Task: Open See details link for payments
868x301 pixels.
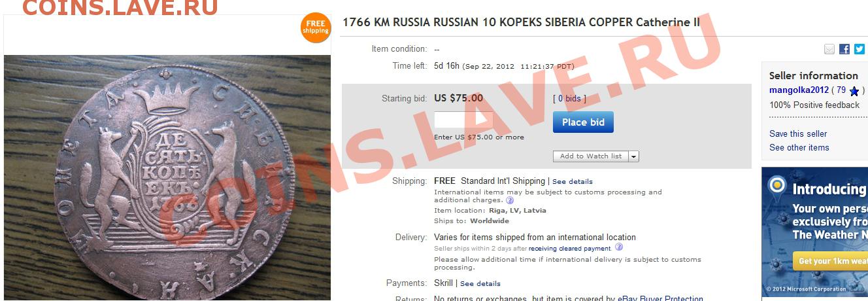Action: tap(480, 283)
